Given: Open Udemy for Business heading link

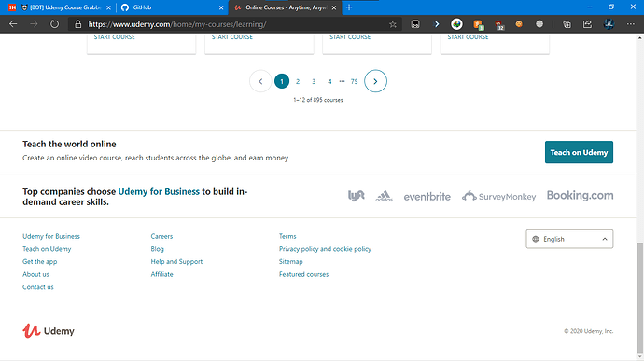Looking at the screenshot, I should pyautogui.click(x=159, y=192).
